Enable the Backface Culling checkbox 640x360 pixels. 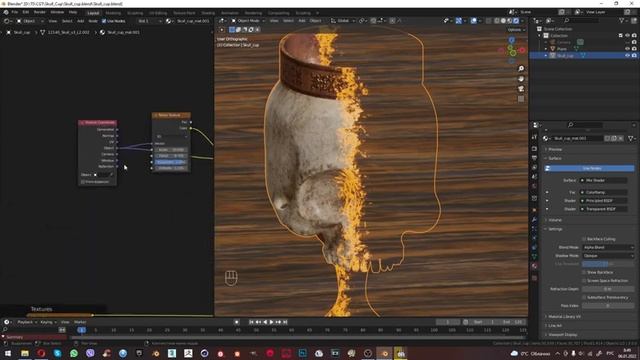pyautogui.click(x=584, y=239)
